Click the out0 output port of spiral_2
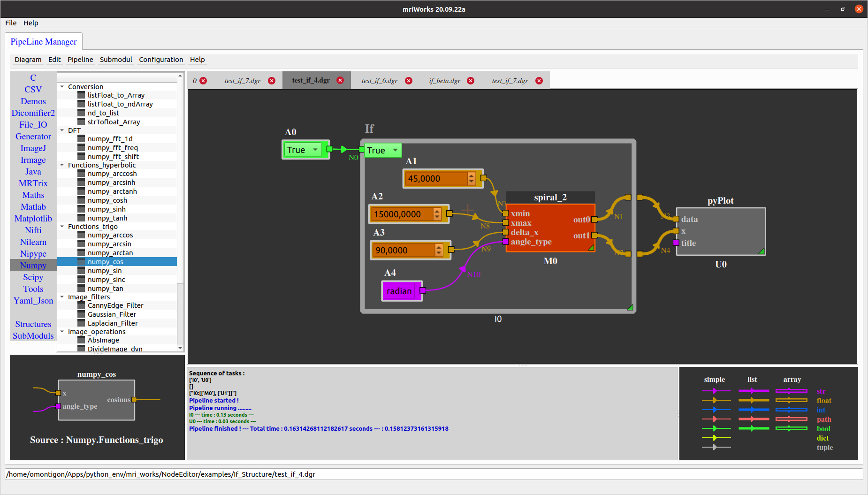The height and width of the screenshot is (495, 868). (x=594, y=219)
